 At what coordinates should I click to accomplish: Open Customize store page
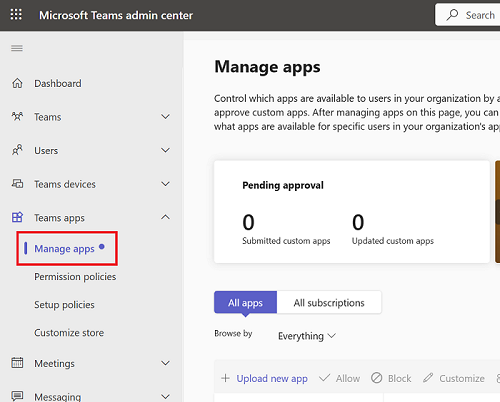(x=69, y=333)
